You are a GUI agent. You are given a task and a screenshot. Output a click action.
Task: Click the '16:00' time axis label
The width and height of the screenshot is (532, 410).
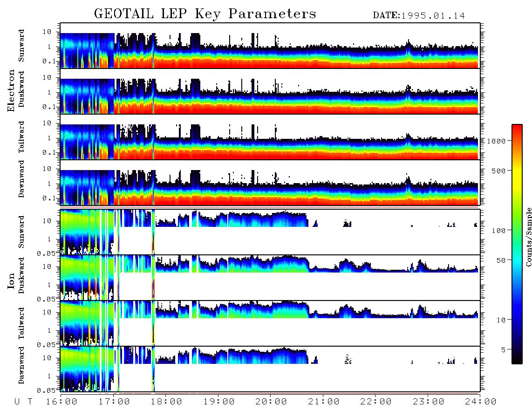tap(61, 402)
